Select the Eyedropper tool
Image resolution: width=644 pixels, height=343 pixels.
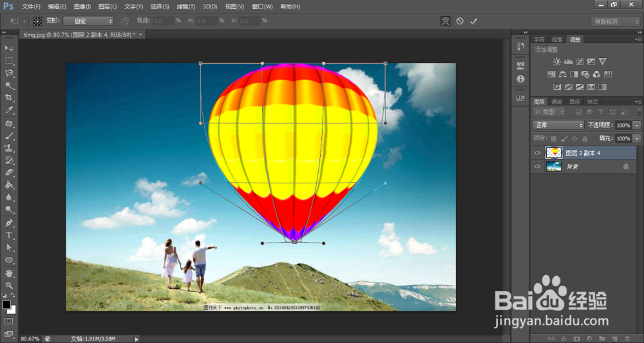9,110
